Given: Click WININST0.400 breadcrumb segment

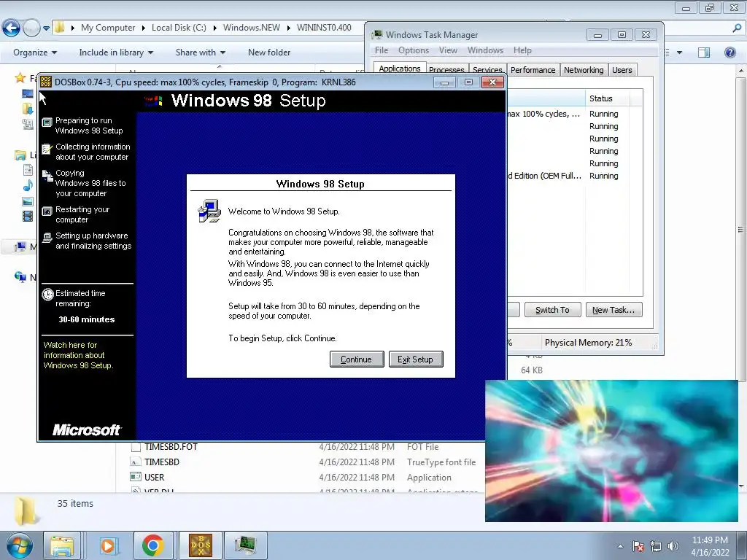Looking at the screenshot, I should pos(324,28).
